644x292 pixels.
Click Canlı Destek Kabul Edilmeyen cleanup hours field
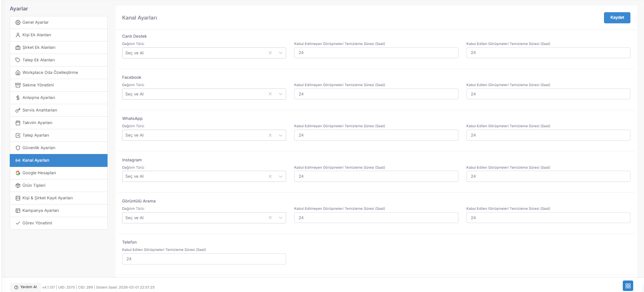point(376,53)
